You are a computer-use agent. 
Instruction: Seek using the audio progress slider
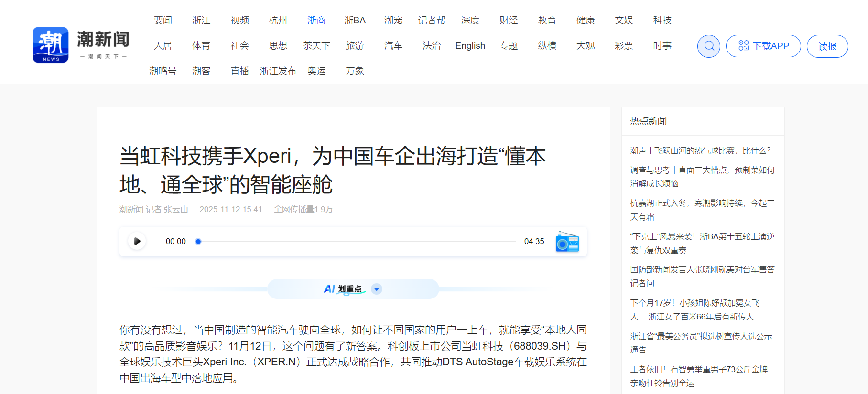coord(356,242)
